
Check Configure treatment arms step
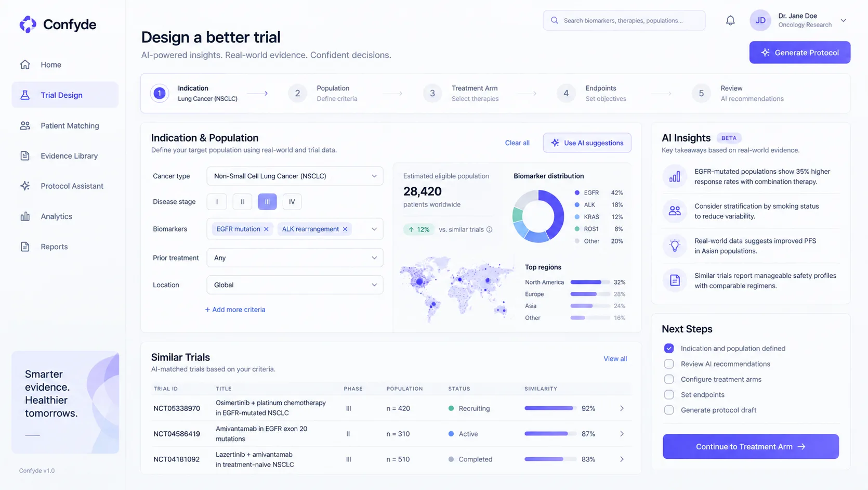click(x=669, y=379)
